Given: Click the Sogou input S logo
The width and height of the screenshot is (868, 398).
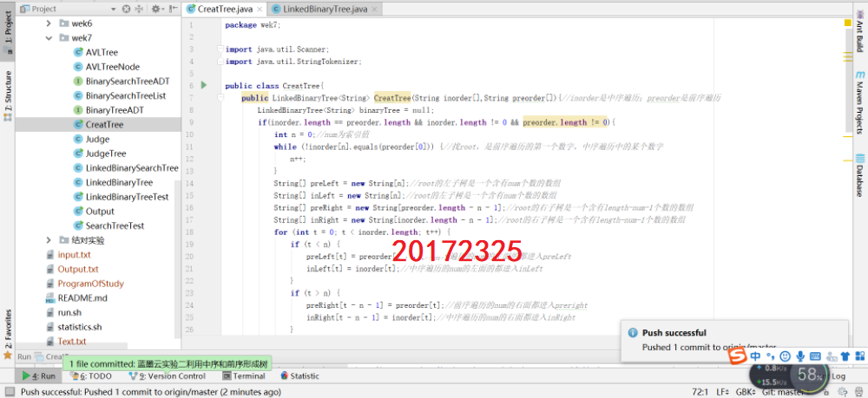Looking at the screenshot, I should tap(736, 356).
